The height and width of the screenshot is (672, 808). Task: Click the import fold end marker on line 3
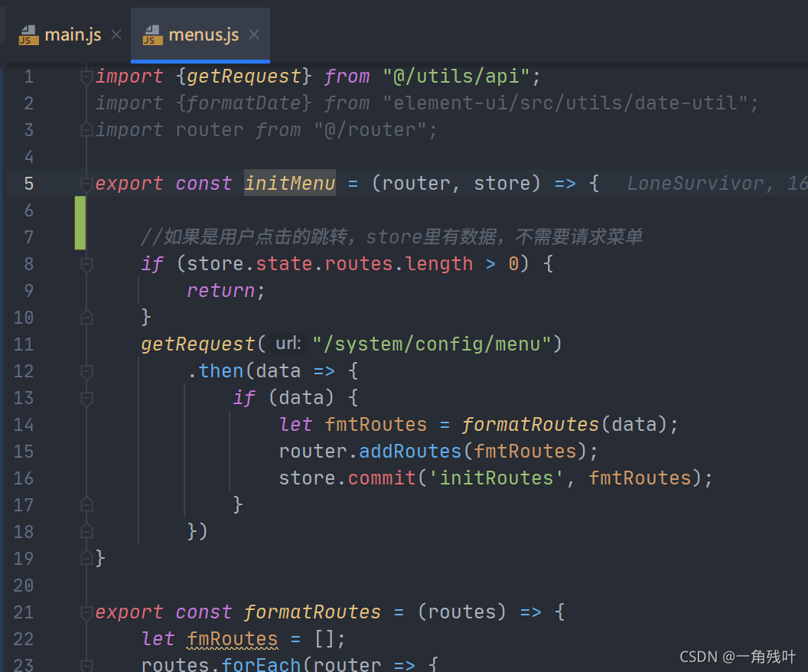(86, 130)
